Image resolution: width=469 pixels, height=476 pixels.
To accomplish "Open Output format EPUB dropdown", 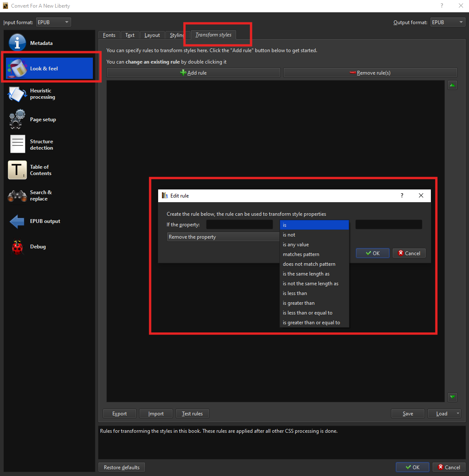I will pos(447,22).
